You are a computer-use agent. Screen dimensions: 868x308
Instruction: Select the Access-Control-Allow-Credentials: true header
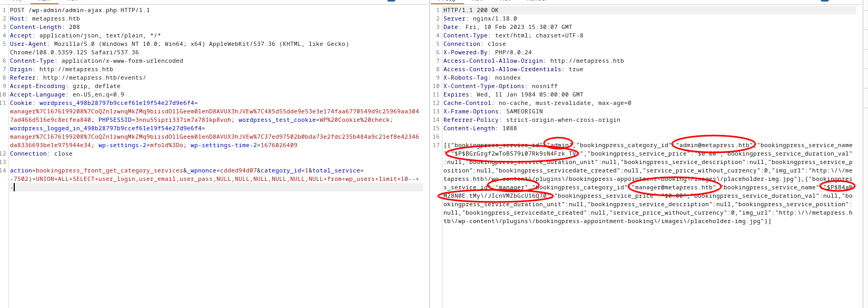pyautogui.click(x=514, y=69)
